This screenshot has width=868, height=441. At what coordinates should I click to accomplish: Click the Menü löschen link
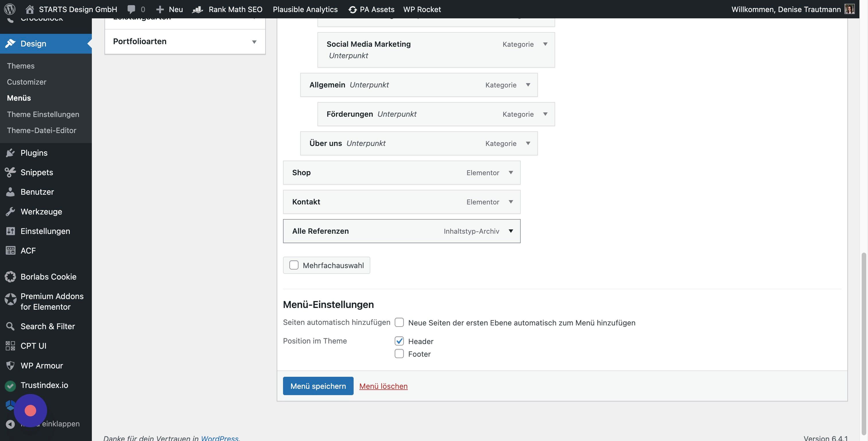tap(383, 387)
